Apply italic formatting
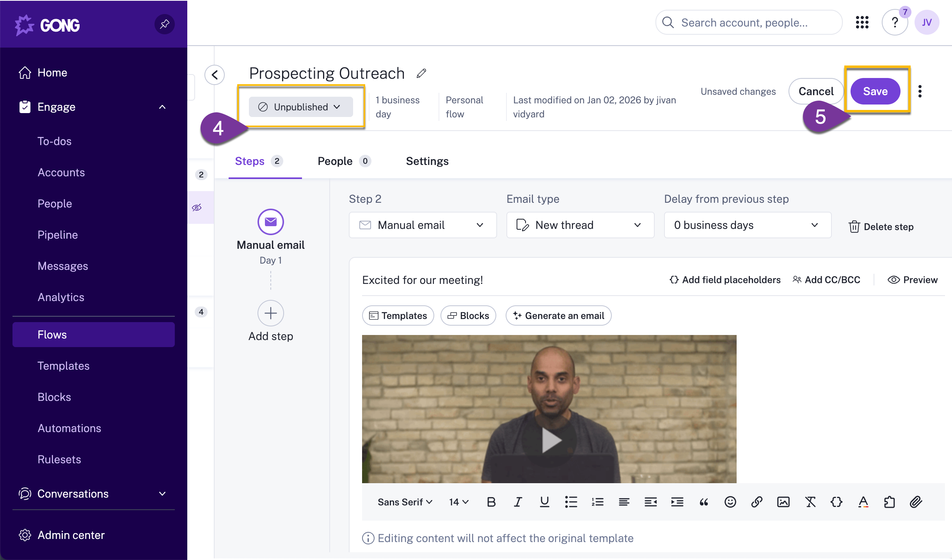Viewport: 952px width, 560px height. coord(518,502)
